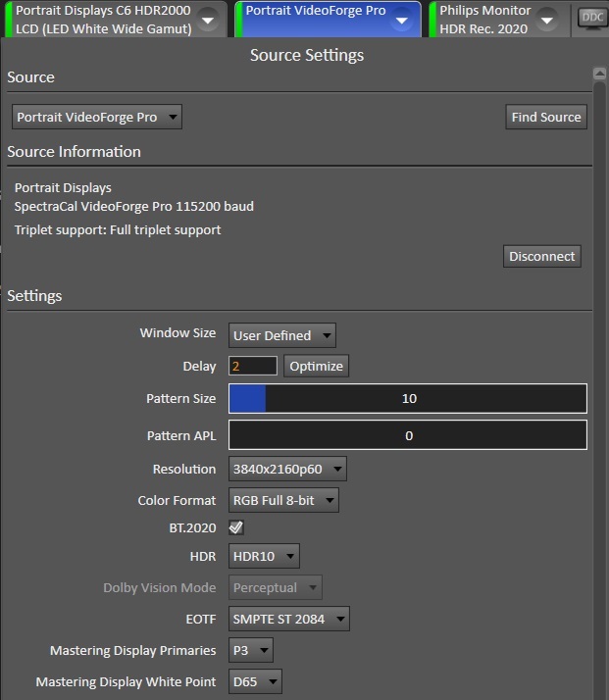Click the Delay input field
The image size is (609, 700).
pos(253,366)
